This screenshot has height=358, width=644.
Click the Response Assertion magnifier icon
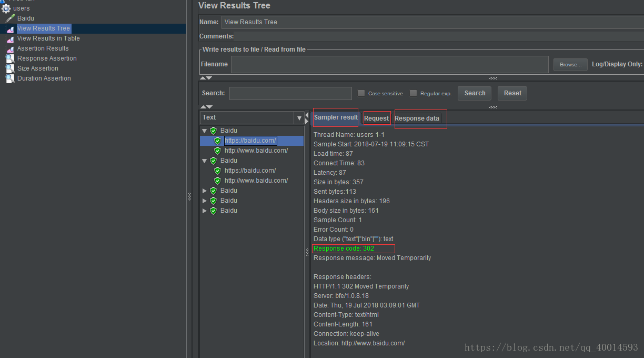[10, 58]
